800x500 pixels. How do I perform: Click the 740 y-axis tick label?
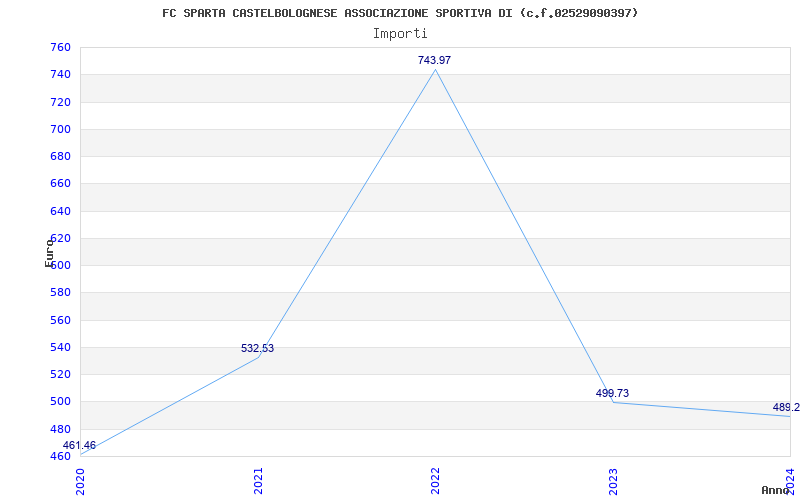coord(61,74)
